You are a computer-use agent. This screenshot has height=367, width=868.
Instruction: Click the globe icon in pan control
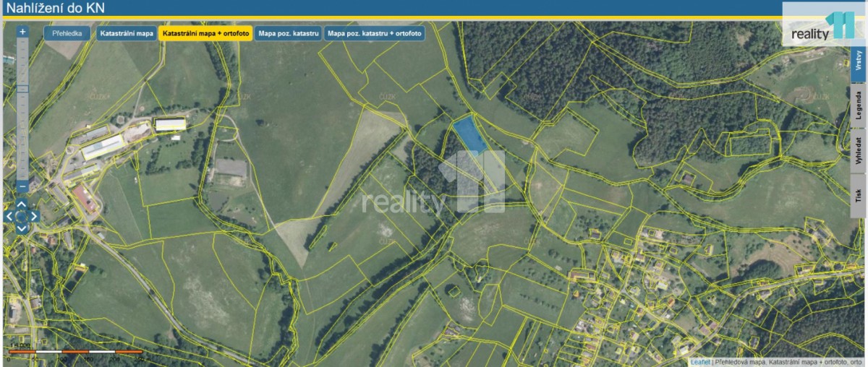pos(22,216)
